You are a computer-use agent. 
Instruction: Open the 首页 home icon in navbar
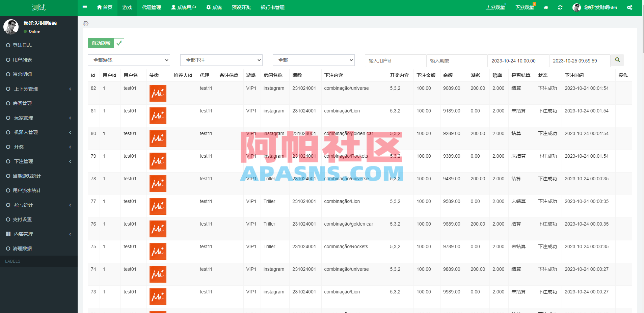tap(99, 7)
